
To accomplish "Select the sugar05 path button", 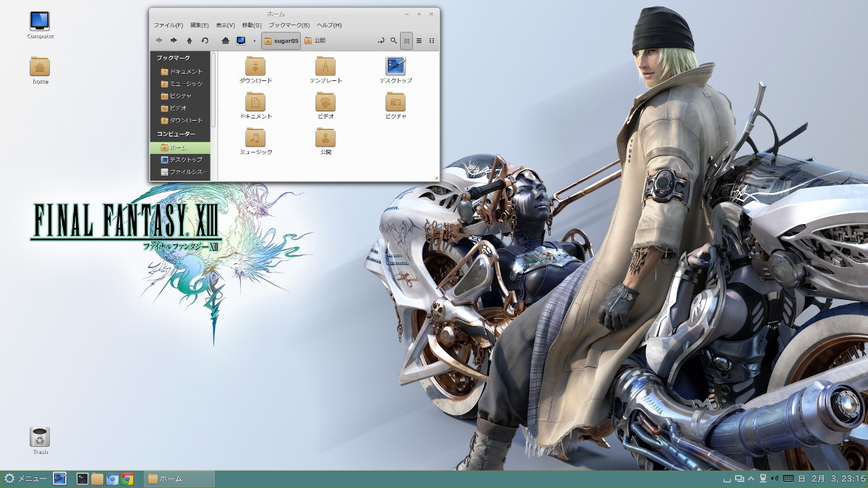I will (x=281, y=40).
